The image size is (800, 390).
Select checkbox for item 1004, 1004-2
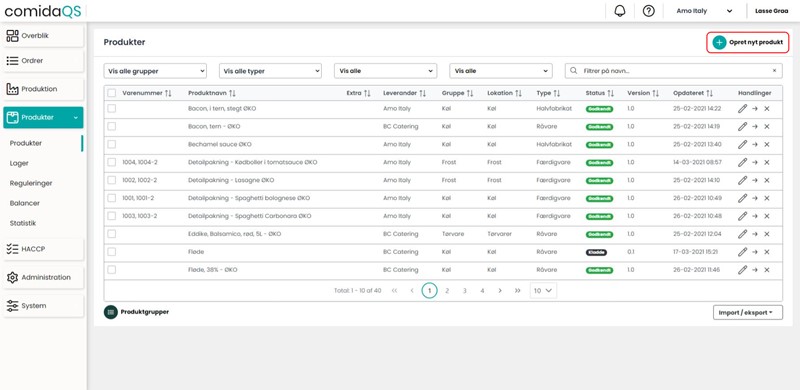pyautogui.click(x=112, y=162)
